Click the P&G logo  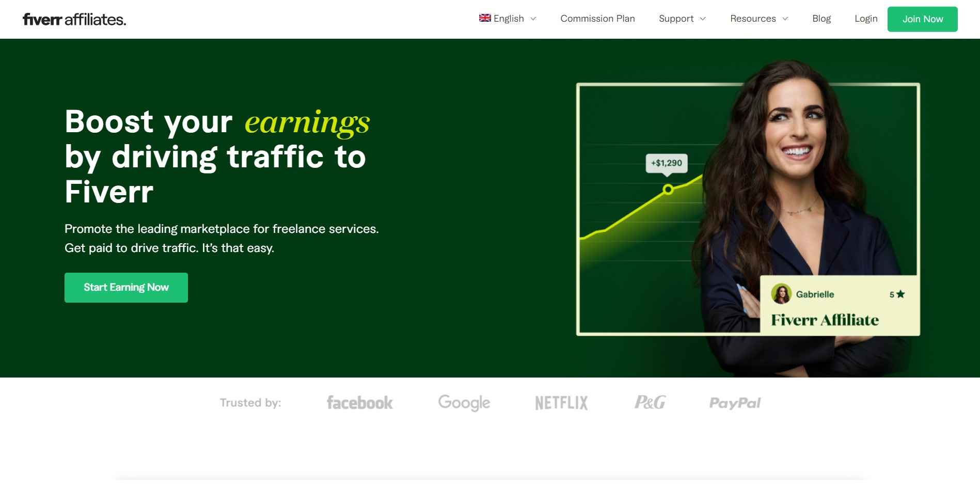point(650,402)
